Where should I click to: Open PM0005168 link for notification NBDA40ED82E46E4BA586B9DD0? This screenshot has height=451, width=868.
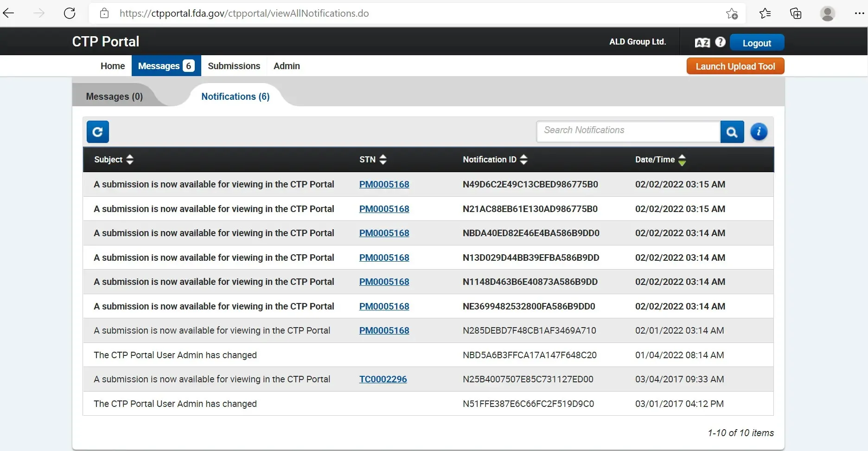[384, 233]
